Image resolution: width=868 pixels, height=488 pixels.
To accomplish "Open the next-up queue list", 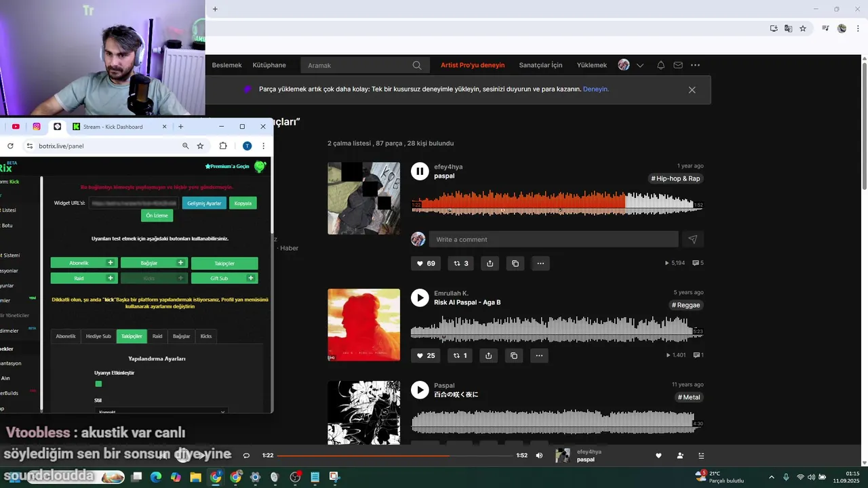I will 701,455.
